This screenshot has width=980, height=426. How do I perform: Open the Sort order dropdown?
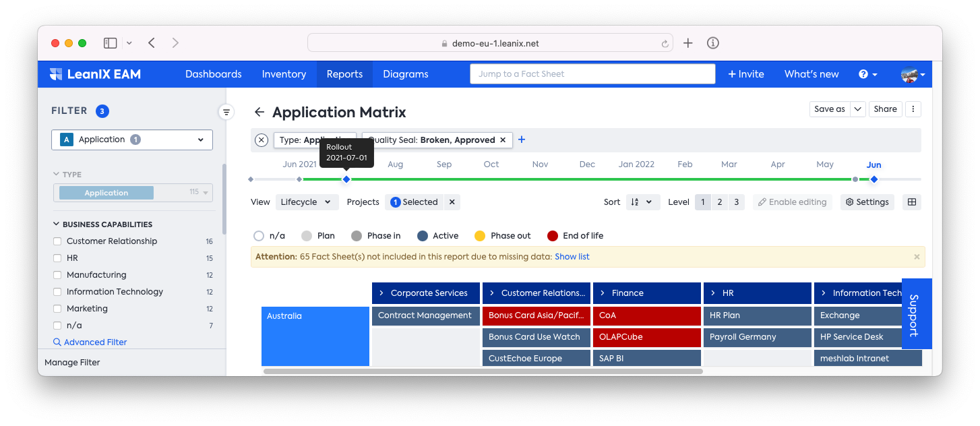(642, 202)
